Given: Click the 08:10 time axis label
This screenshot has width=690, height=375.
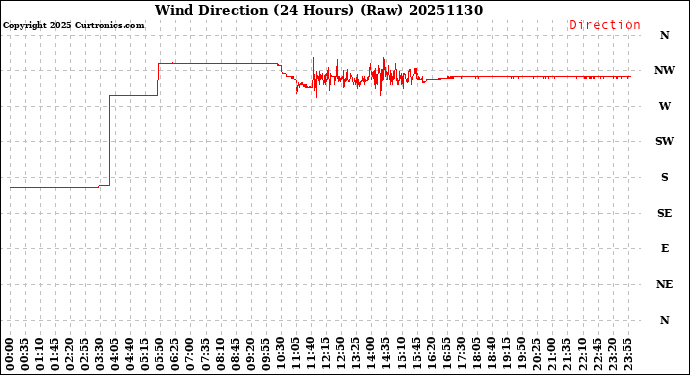Looking at the screenshot, I should [220, 354].
